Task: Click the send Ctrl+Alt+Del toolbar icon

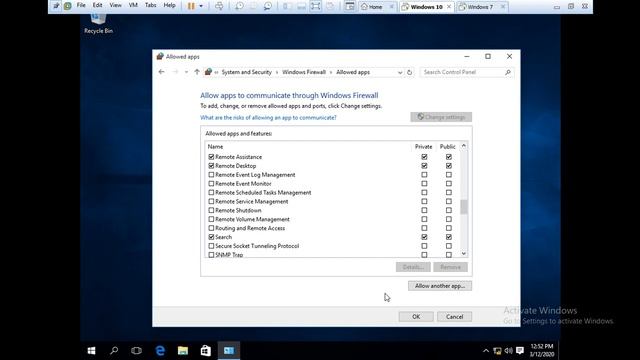Action: 219,6
